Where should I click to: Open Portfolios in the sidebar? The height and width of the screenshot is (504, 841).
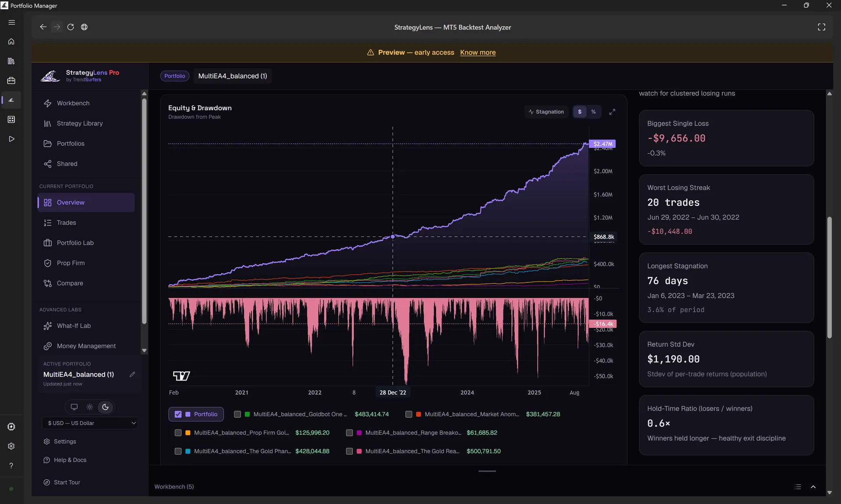[x=86, y=143]
